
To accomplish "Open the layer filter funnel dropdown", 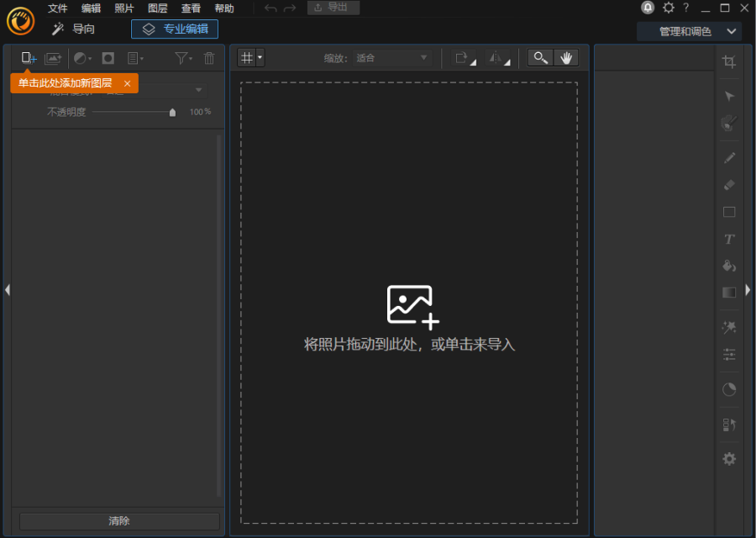I will pos(183,58).
